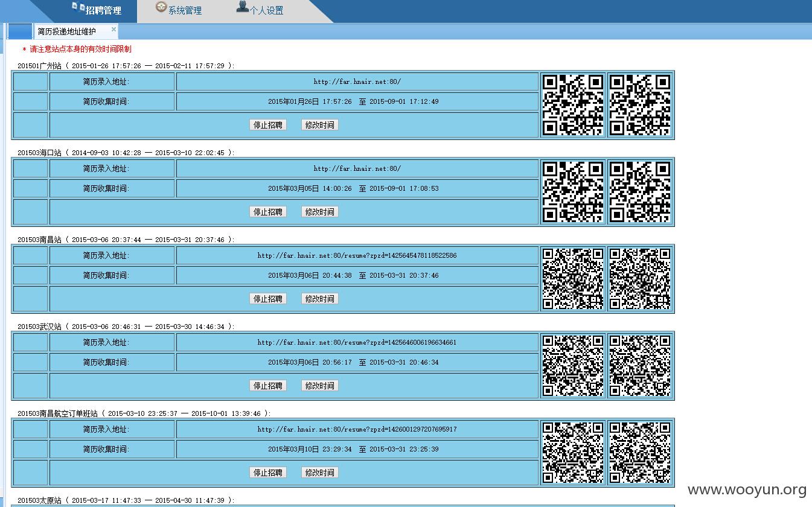The width and height of the screenshot is (812, 507).
Task: Click 简历录入地址 label in 订单班站 table
Action: tap(106, 429)
